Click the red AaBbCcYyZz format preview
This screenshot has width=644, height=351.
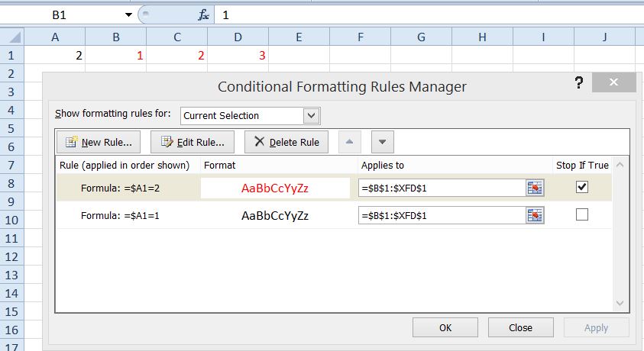275,188
